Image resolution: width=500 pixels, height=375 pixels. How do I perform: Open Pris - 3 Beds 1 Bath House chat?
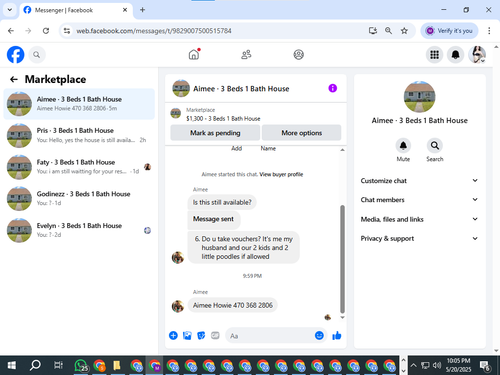coord(79,135)
